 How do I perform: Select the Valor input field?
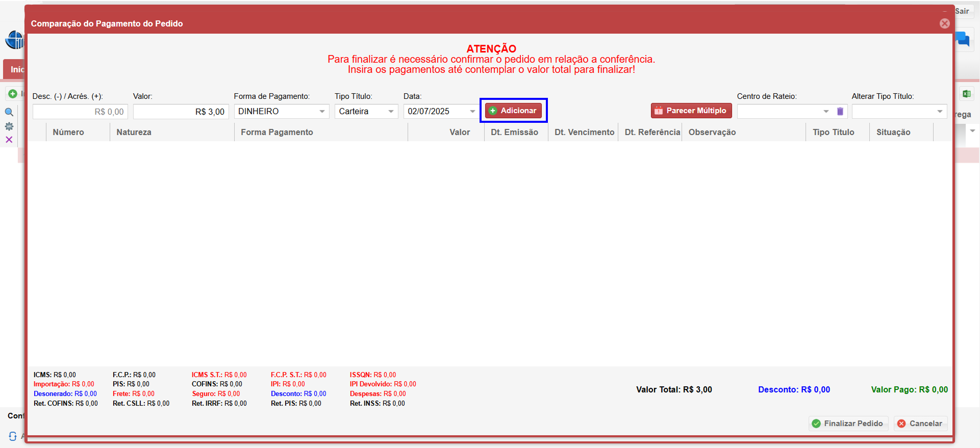tap(181, 112)
